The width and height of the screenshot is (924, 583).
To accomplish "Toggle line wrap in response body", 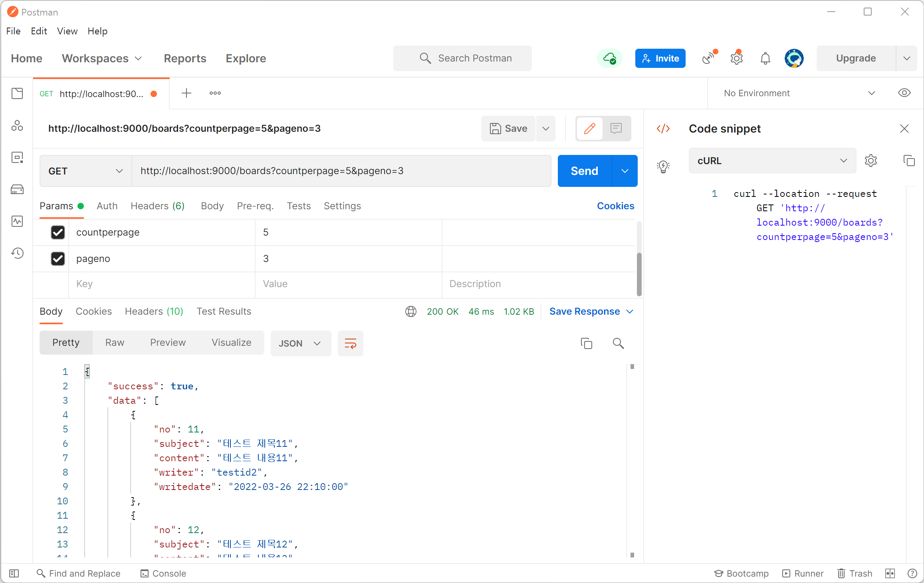I will (350, 343).
